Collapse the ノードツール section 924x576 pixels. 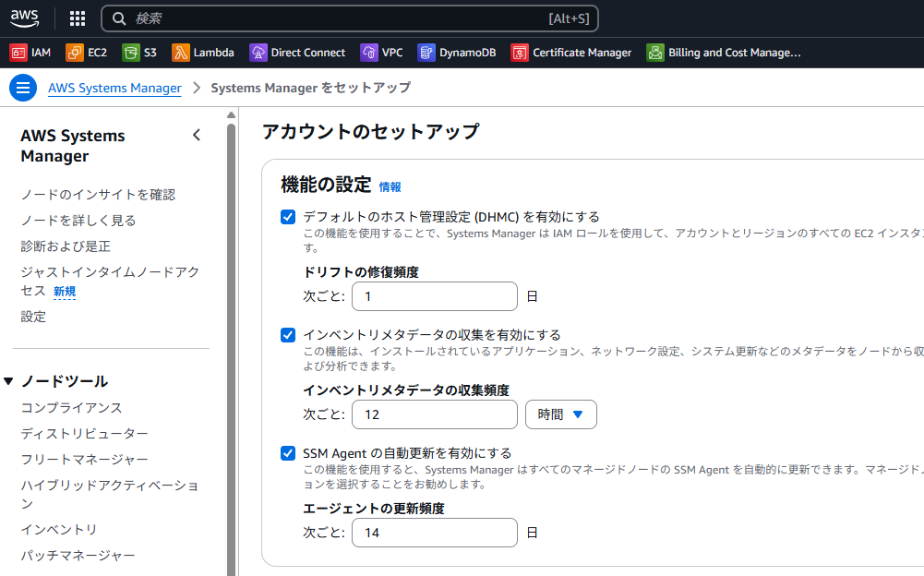[9, 381]
